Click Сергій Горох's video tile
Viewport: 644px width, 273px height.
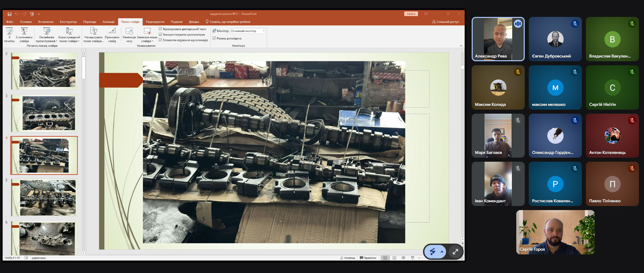pos(555,232)
